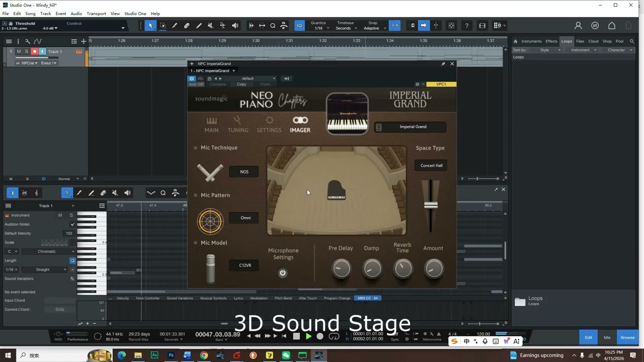Open the instrument editor keyboard icon on Track 1

pos(79,51)
